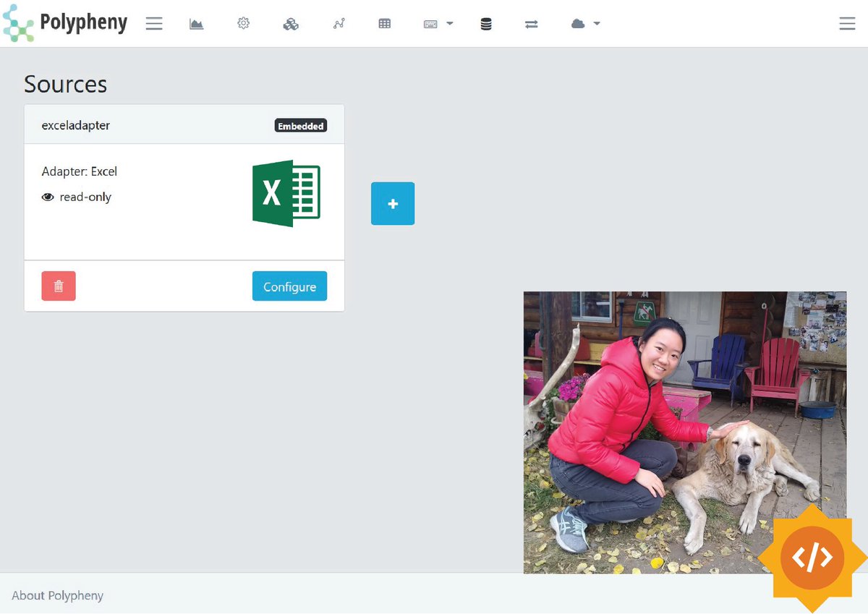Open the settings gear icon

pos(244,24)
